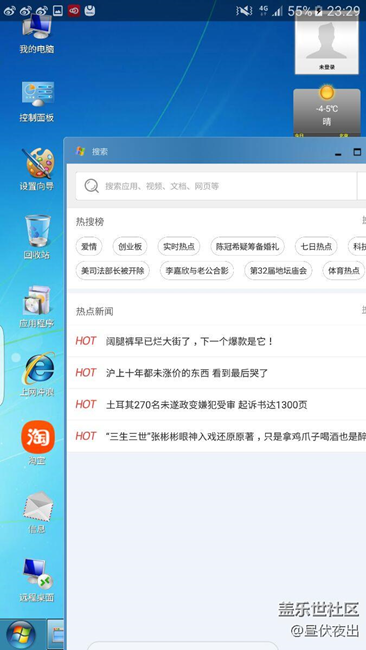The height and width of the screenshot is (650, 366).
Task: Open the 信息 envelope messages icon
Action: click(x=37, y=512)
